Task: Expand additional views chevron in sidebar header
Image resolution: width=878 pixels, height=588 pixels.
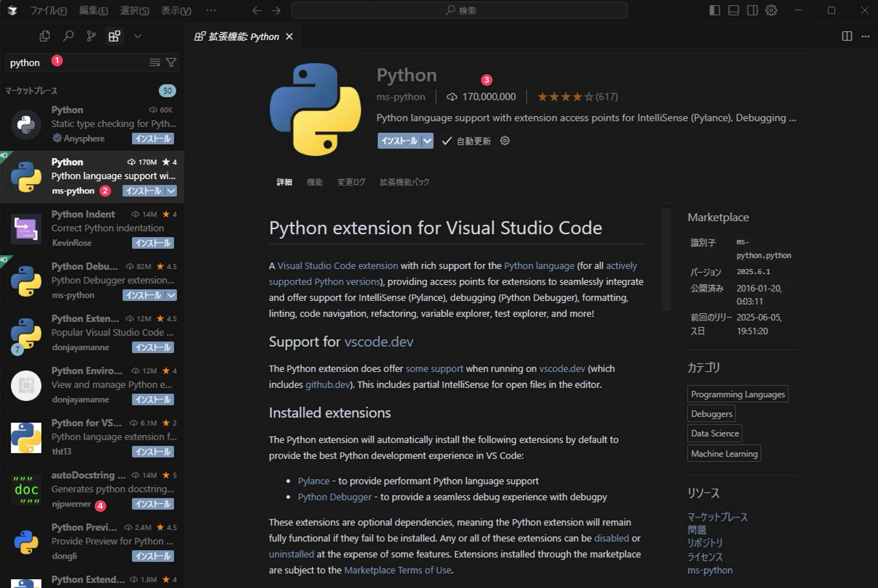Action: (138, 36)
